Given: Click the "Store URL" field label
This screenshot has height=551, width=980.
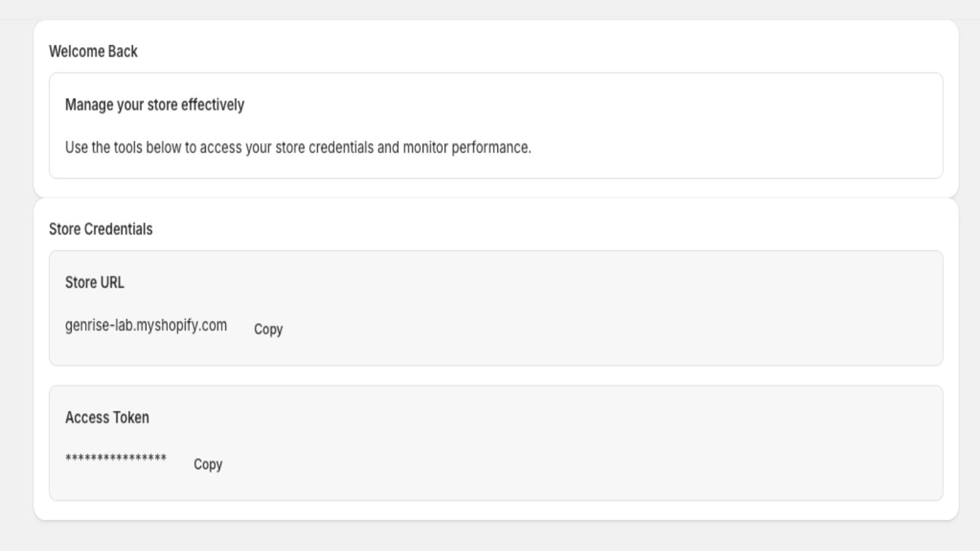Looking at the screenshot, I should [x=94, y=282].
